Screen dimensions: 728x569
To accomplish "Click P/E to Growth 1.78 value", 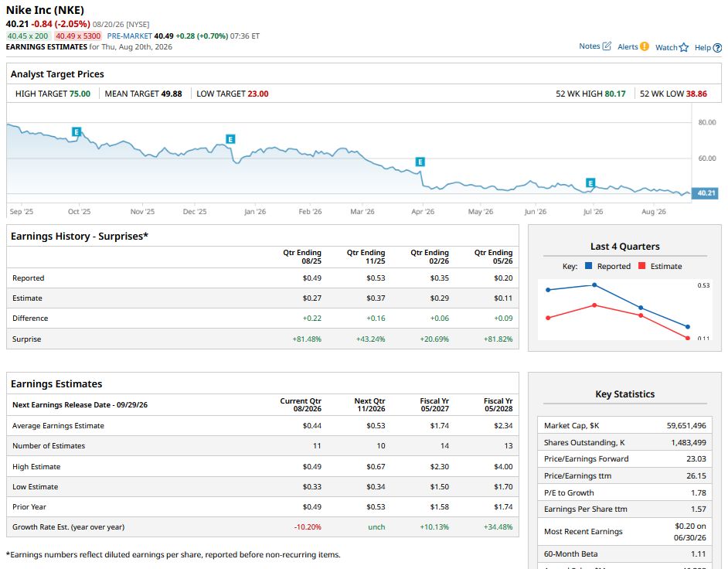I will pos(699,492).
